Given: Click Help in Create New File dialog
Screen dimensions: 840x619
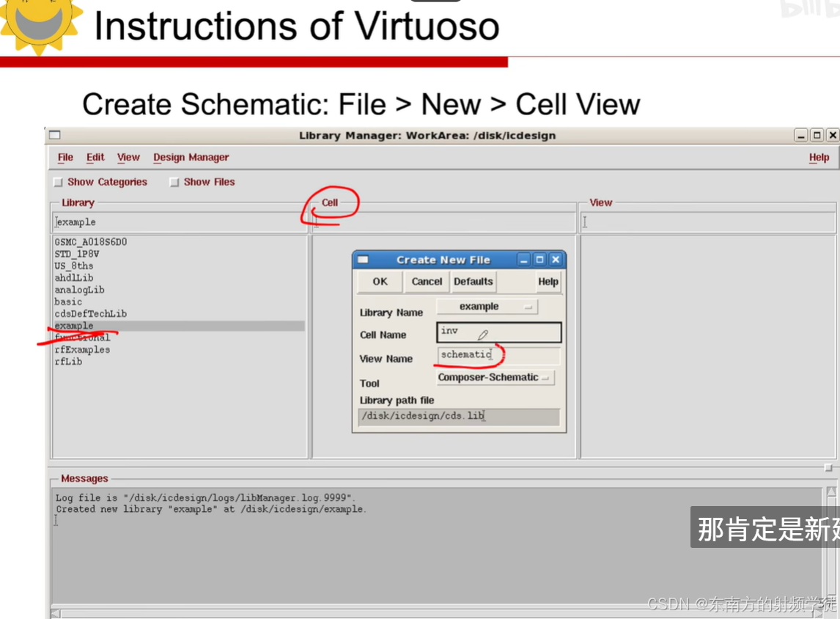Looking at the screenshot, I should 548,282.
